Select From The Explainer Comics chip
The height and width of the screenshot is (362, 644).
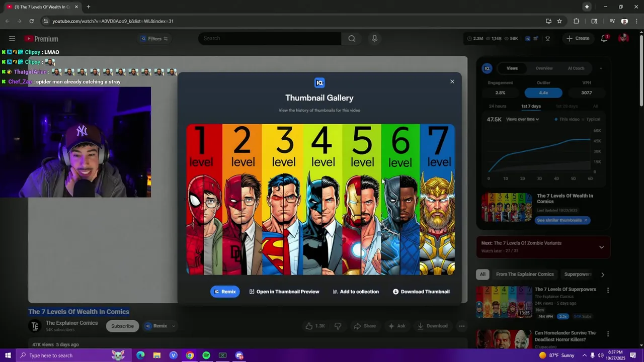point(525,275)
